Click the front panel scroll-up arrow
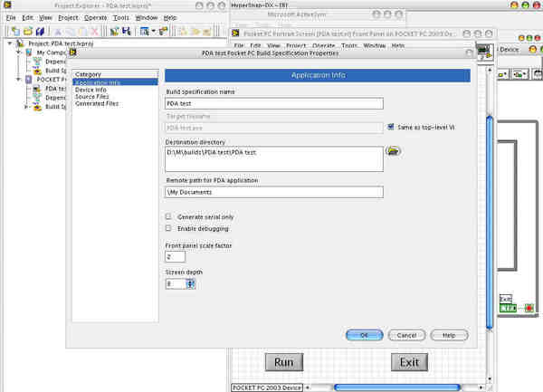Screen dimensions: 543x392 [x=490, y=70]
